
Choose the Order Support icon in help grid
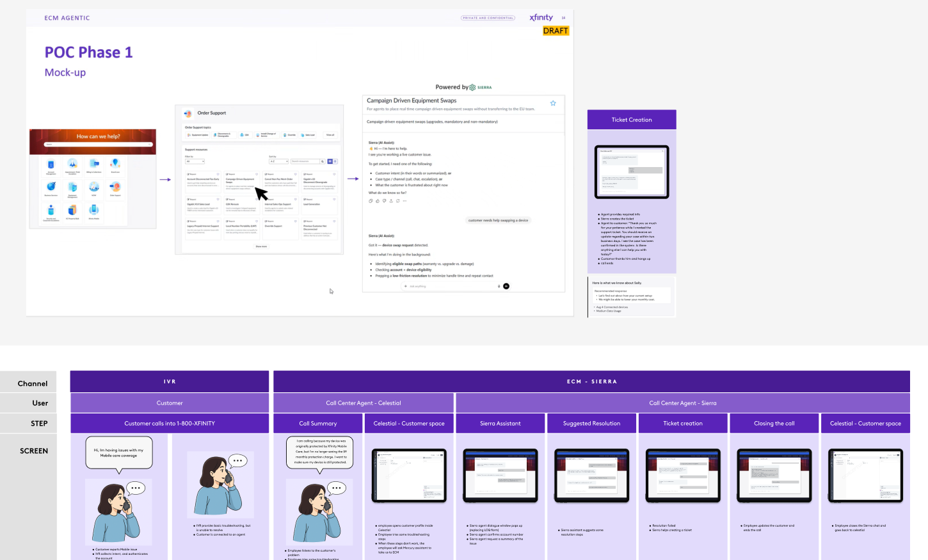click(115, 186)
